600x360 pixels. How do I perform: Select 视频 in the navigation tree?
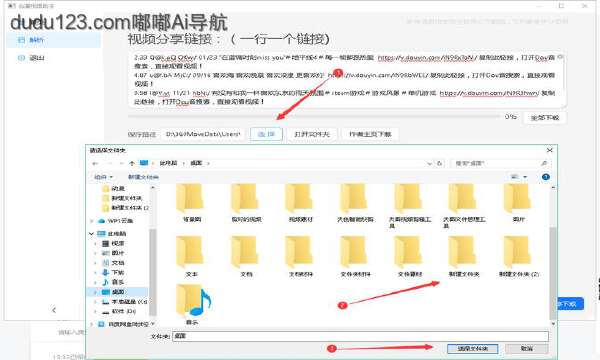pyautogui.click(x=113, y=243)
